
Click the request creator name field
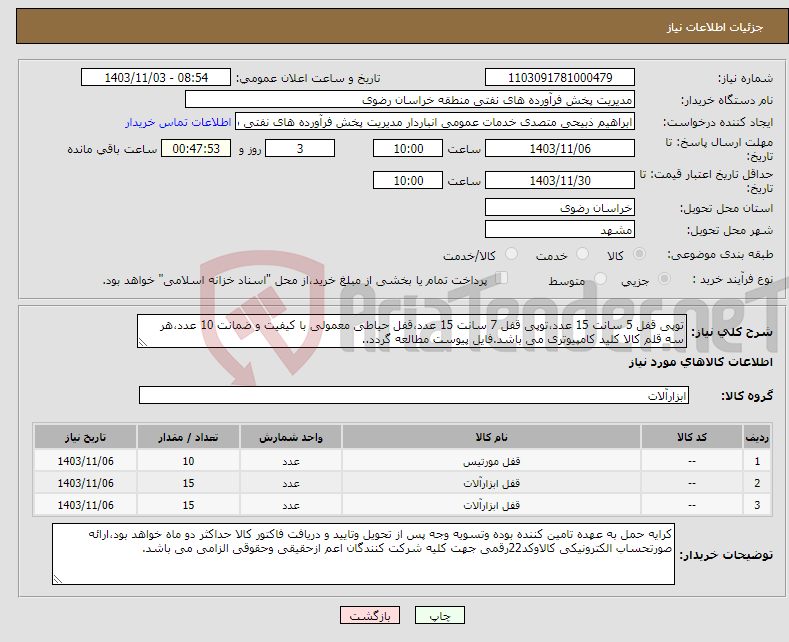pyautogui.click(x=435, y=122)
